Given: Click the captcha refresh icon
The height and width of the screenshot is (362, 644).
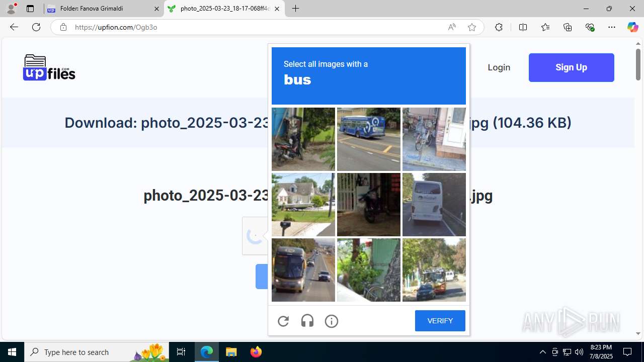Looking at the screenshot, I should pyautogui.click(x=283, y=321).
